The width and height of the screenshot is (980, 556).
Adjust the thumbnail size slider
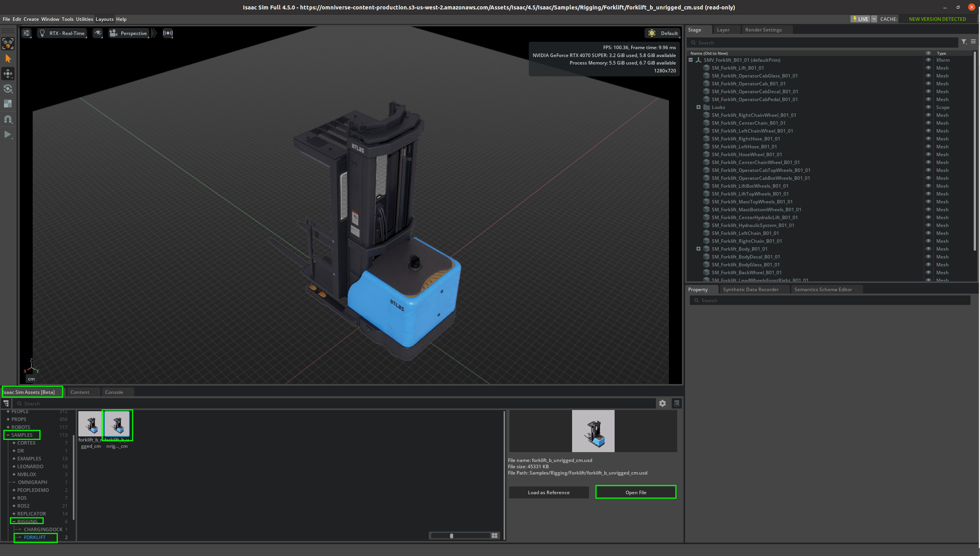coord(452,536)
